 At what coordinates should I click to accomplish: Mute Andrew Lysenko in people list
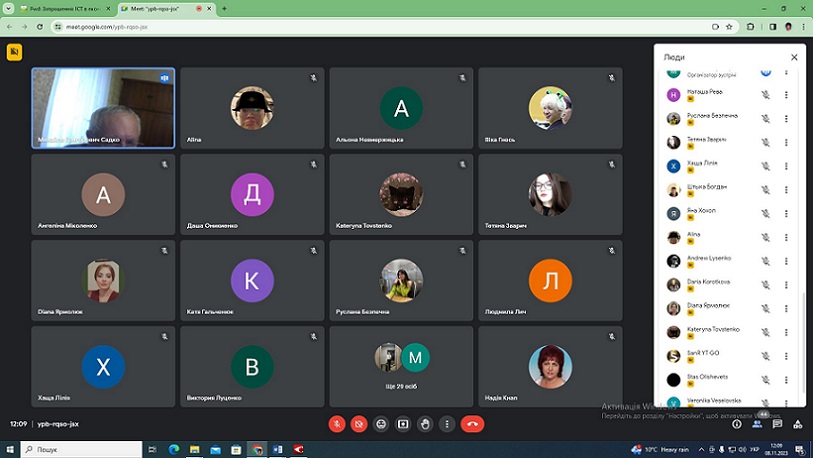point(765,261)
